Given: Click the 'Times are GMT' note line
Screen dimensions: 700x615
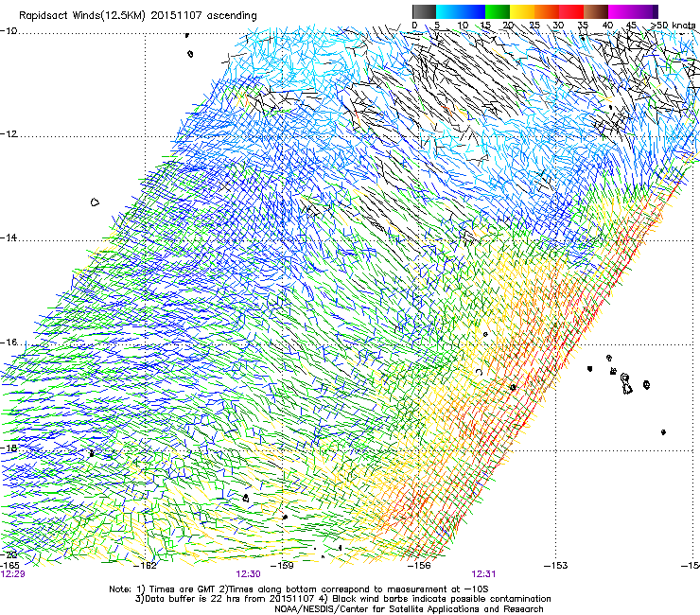Looking at the screenshot, I should pyautogui.click(x=299, y=589).
